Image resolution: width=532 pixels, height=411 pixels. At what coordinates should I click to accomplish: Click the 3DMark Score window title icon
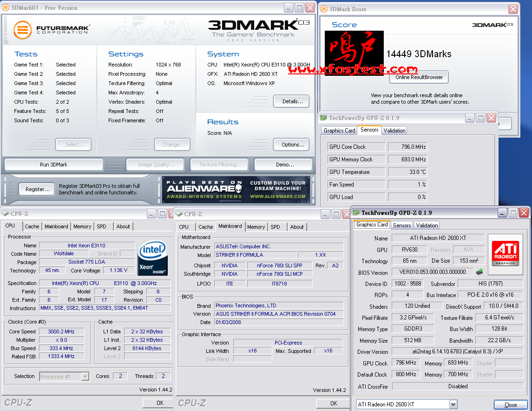324,9
